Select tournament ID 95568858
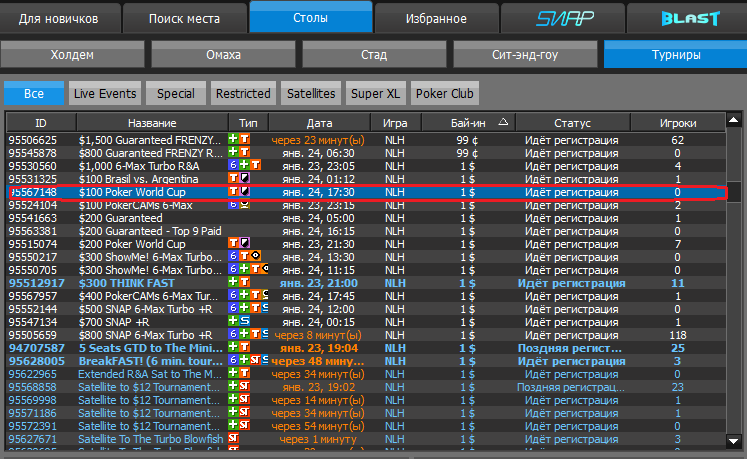This screenshot has width=747, height=459. pyautogui.click(x=32, y=387)
